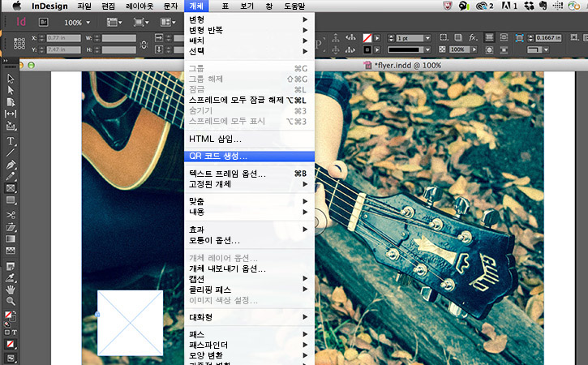The height and width of the screenshot is (365, 588).
Task: Select the Rectangle tool
Action: click(x=11, y=200)
